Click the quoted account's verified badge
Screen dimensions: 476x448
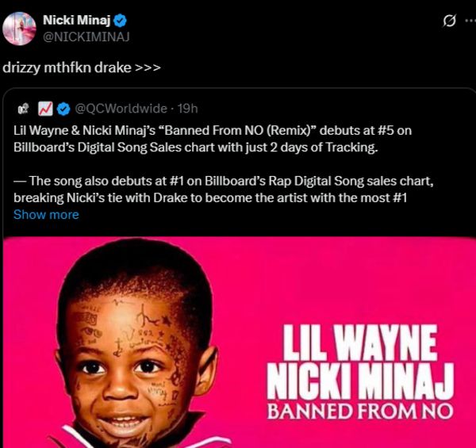pyautogui.click(x=63, y=109)
